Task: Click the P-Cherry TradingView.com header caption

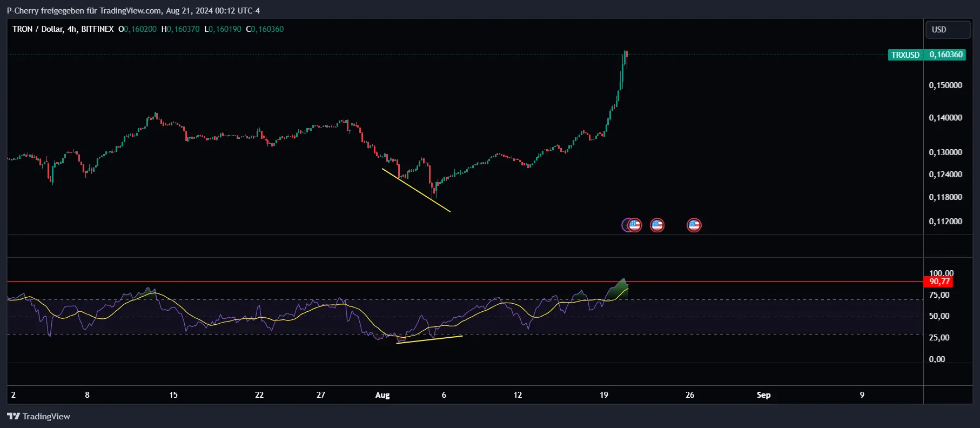Action: 133,11
